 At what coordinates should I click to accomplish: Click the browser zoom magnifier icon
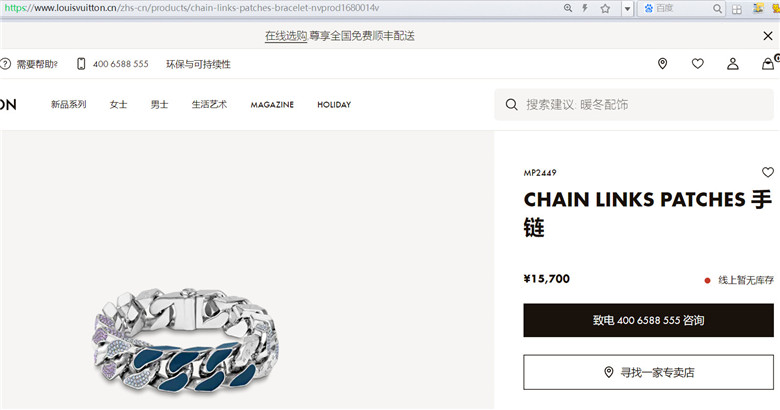click(x=568, y=8)
